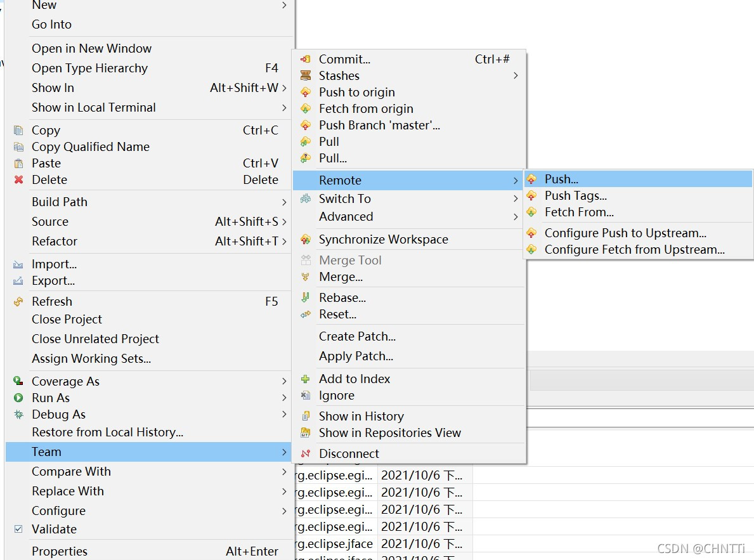
Task: Expand the Source submenu arrow
Action: click(x=284, y=222)
